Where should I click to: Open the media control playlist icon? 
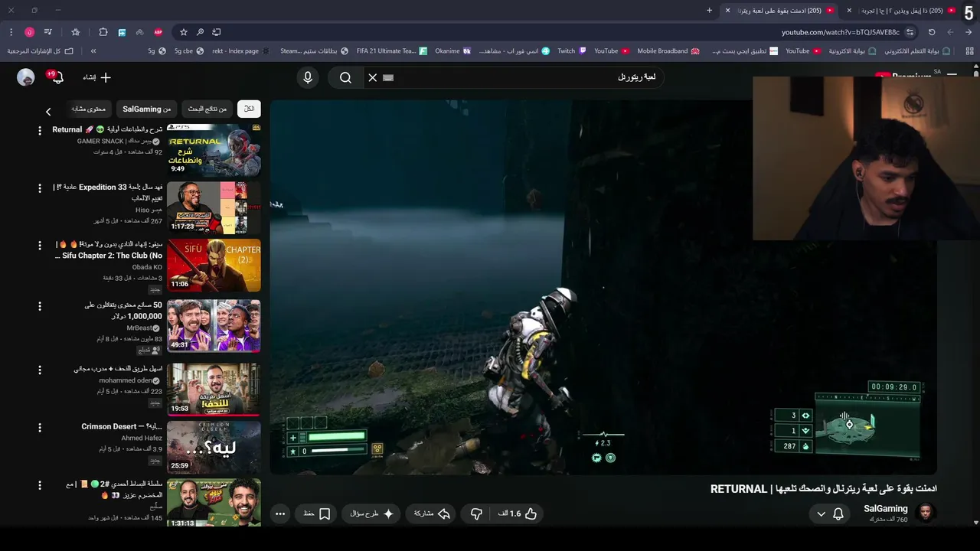[47, 32]
